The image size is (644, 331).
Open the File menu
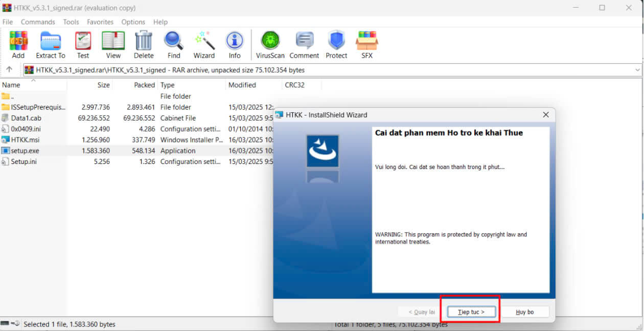tap(8, 22)
